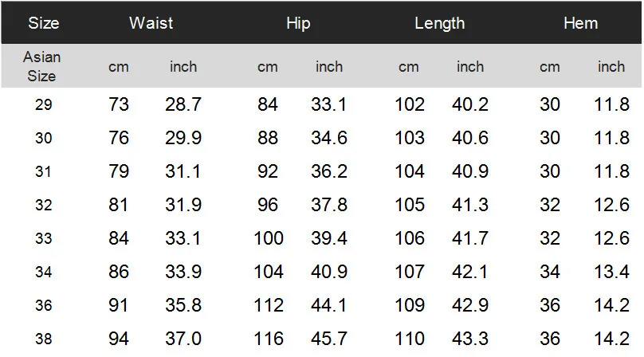Click waist value 94 cm
Image resolution: width=644 pixels, height=357 pixels.
click(119, 339)
